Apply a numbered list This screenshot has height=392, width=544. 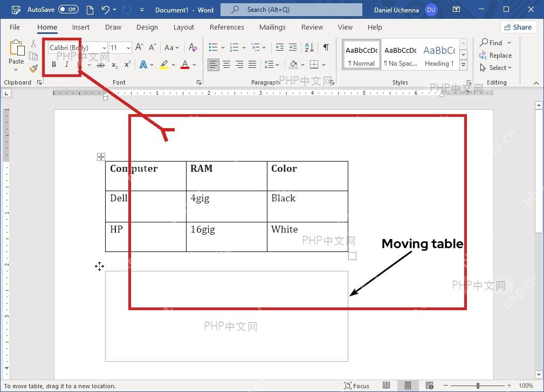[x=235, y=47]
